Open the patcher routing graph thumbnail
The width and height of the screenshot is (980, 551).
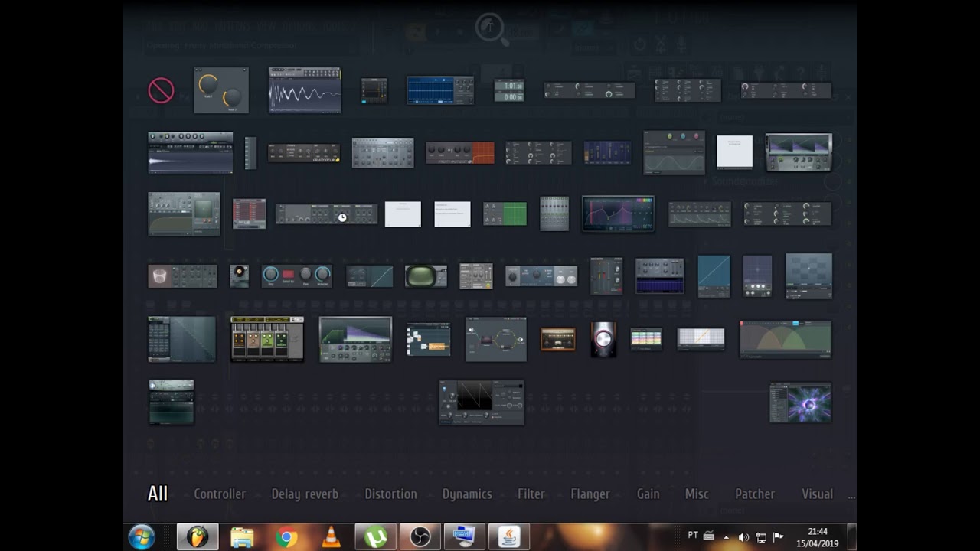pos(496,338)
